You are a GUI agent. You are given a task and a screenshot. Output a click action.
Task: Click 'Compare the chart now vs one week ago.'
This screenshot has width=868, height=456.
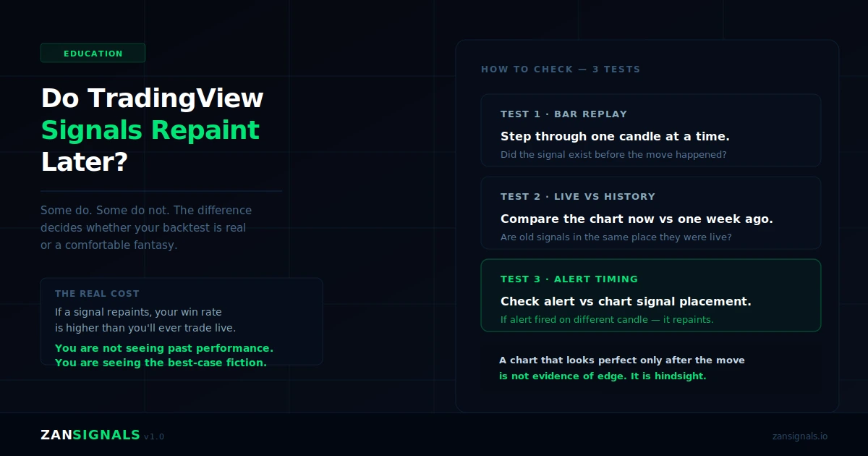click(637, 219)
